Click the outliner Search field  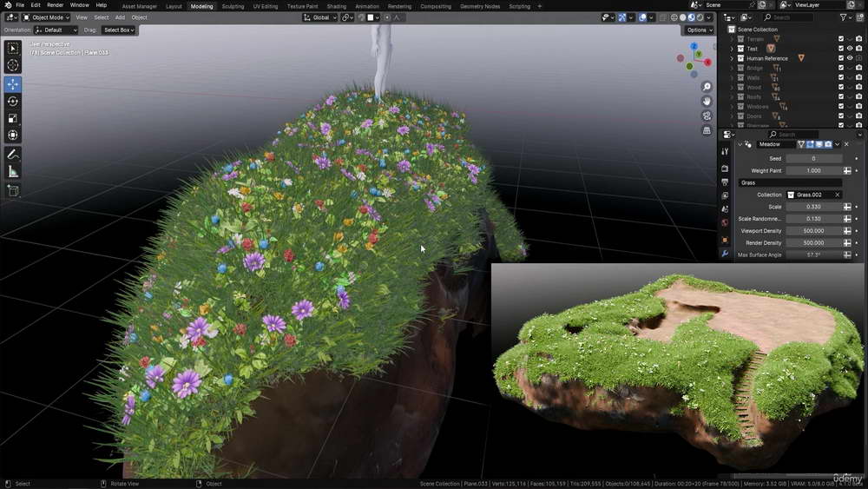point(787,17)
